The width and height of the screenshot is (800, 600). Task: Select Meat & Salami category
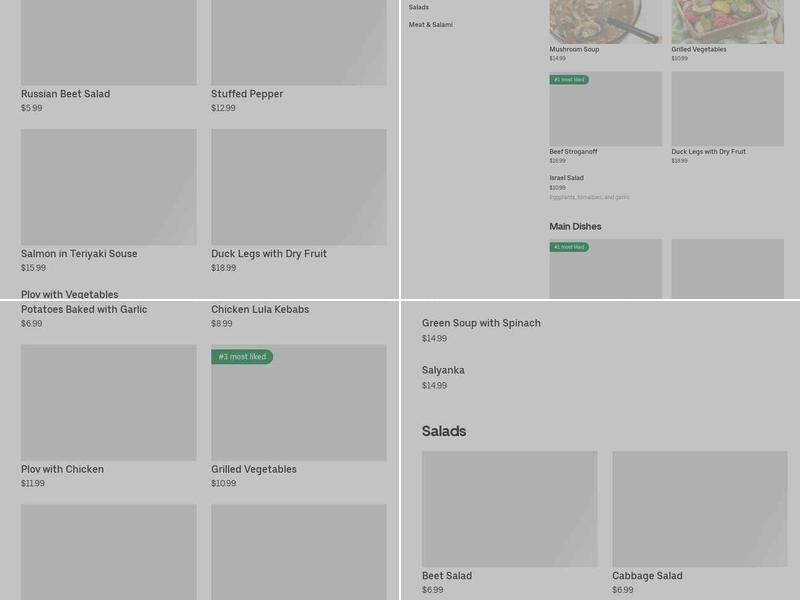pos(431,24)
